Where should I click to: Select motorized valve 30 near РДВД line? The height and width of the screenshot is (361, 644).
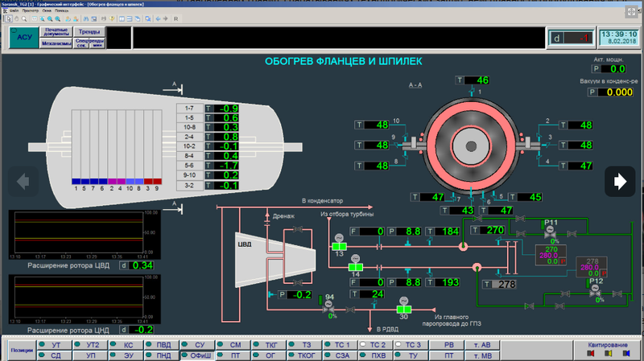405,309
